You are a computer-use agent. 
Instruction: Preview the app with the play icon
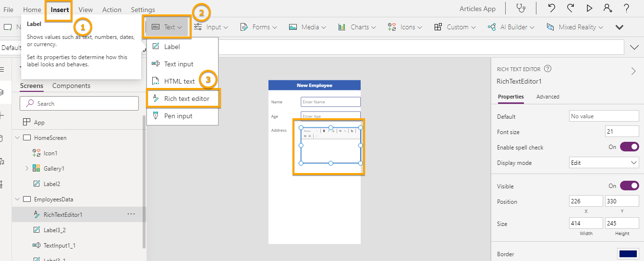tap(589, 8)
